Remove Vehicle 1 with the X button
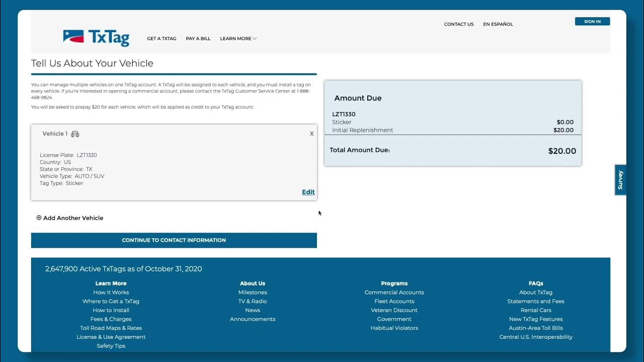The width and height of the screenshot is (644, 362). [x=311, y=134]
